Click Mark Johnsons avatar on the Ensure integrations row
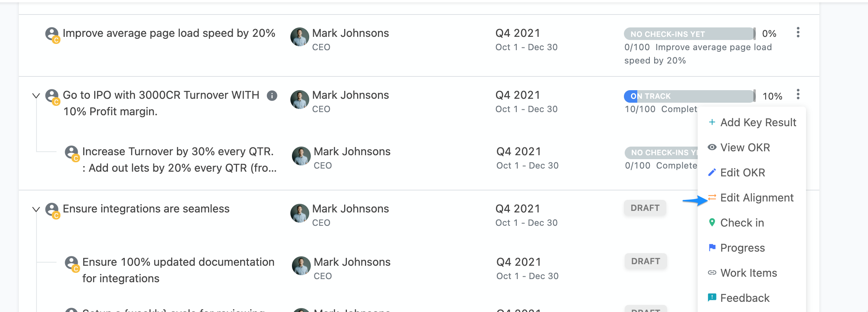Image resolution: width=868 pixels, height=312 pixels. (300, 213)
